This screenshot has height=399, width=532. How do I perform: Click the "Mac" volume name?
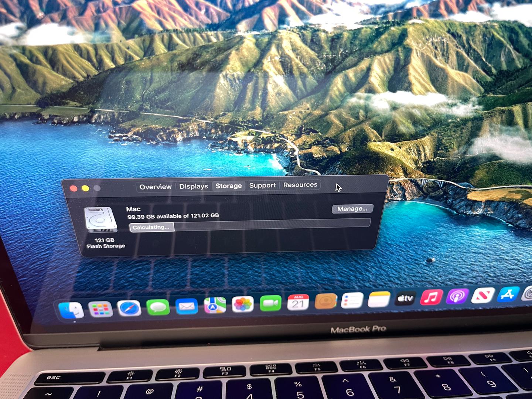[x=133, y=209]
